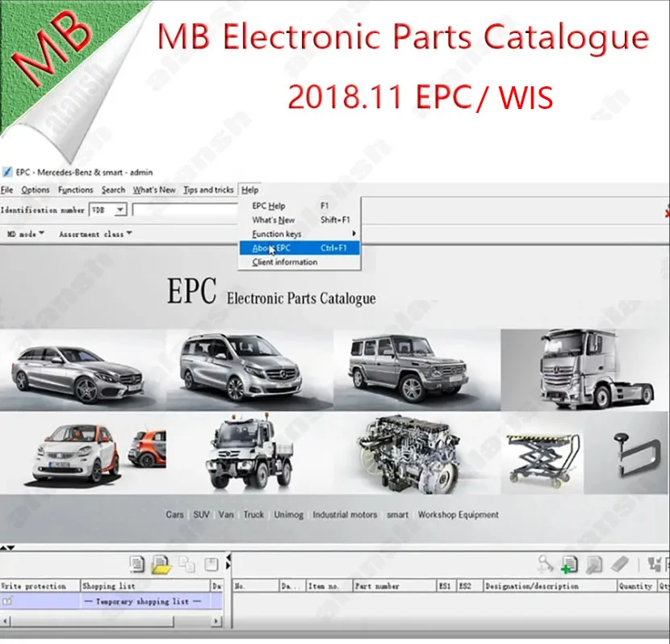Click the new shopping list icon

point(136,565)
